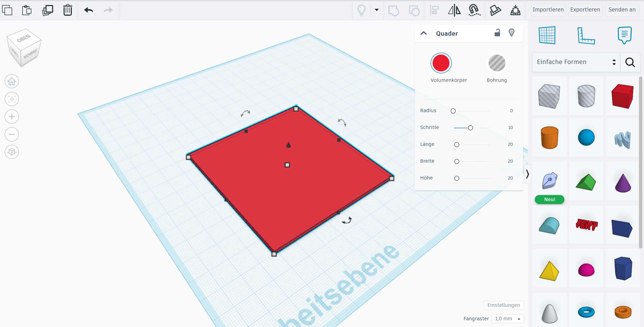Activate the Spiegeln mirror tool
The width and height of the screenshot is (644, 327).
(x=454, y=10)
